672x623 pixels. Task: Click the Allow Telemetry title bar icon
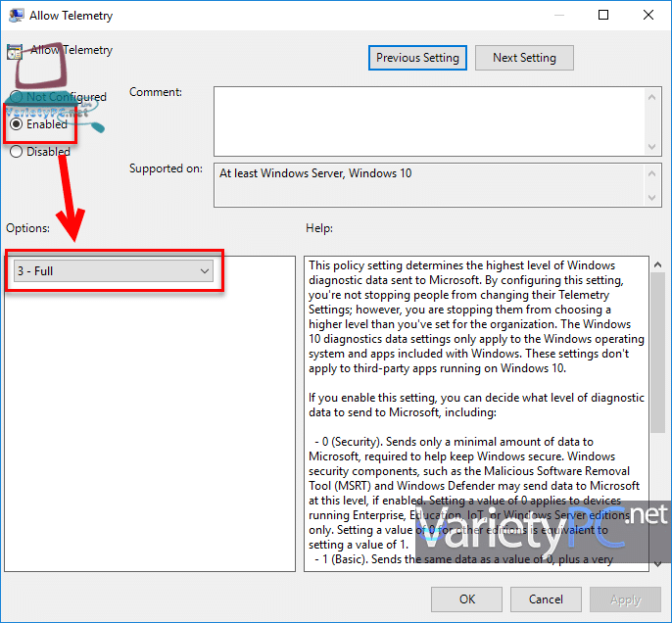[14, 15]
